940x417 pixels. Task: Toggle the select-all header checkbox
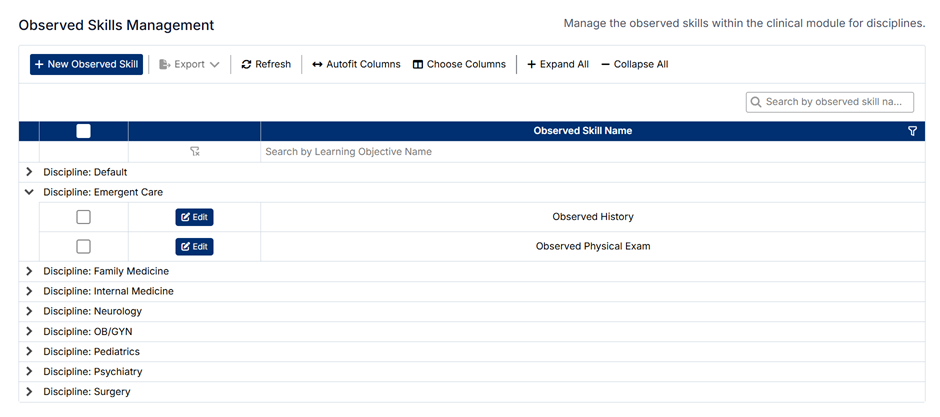point(83,131)
